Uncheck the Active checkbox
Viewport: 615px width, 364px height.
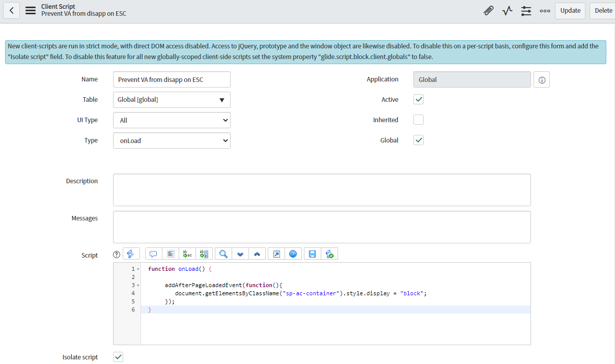[x=418, y=100]
